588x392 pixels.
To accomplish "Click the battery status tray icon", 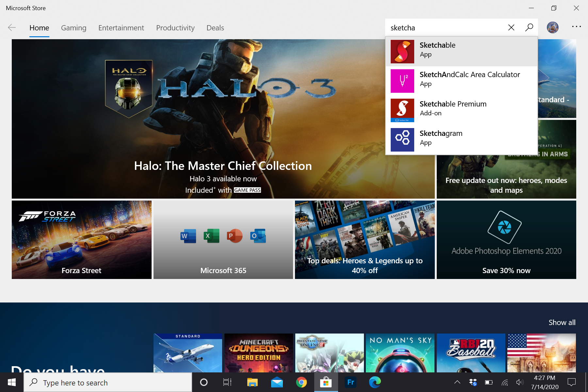I will pos(489,382).
